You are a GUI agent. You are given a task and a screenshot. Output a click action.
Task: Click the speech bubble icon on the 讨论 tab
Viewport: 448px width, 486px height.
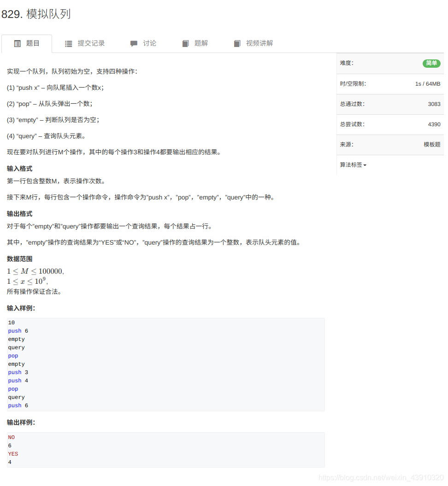133,43
